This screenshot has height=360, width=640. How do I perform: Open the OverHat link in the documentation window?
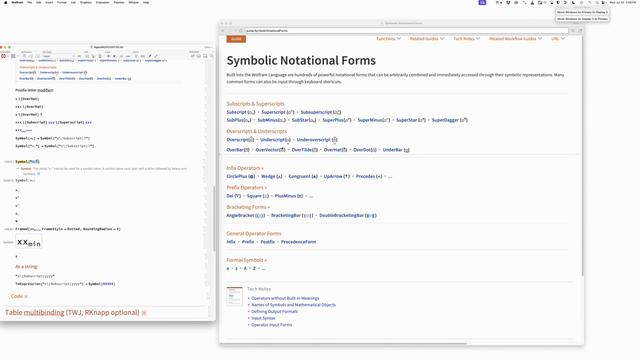click(x=336, y=150)
